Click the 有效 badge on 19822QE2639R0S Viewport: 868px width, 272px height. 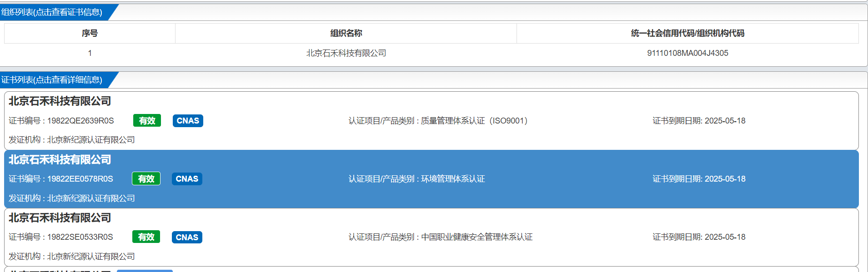tap(147, 121)
